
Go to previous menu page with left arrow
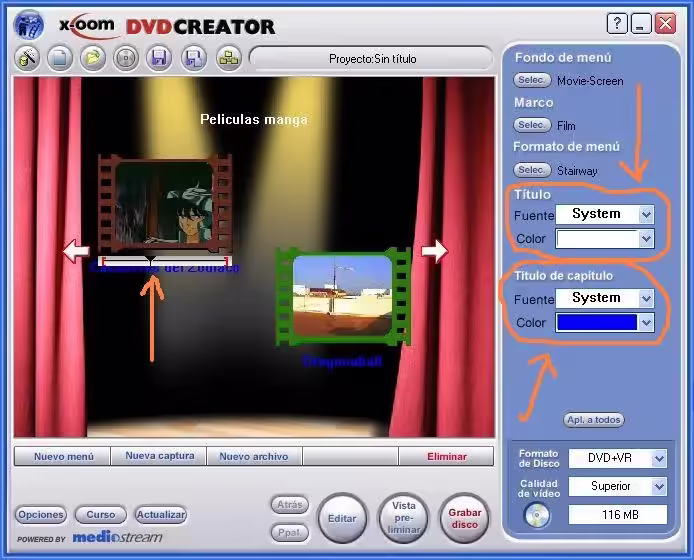click(x=76, y=251)
